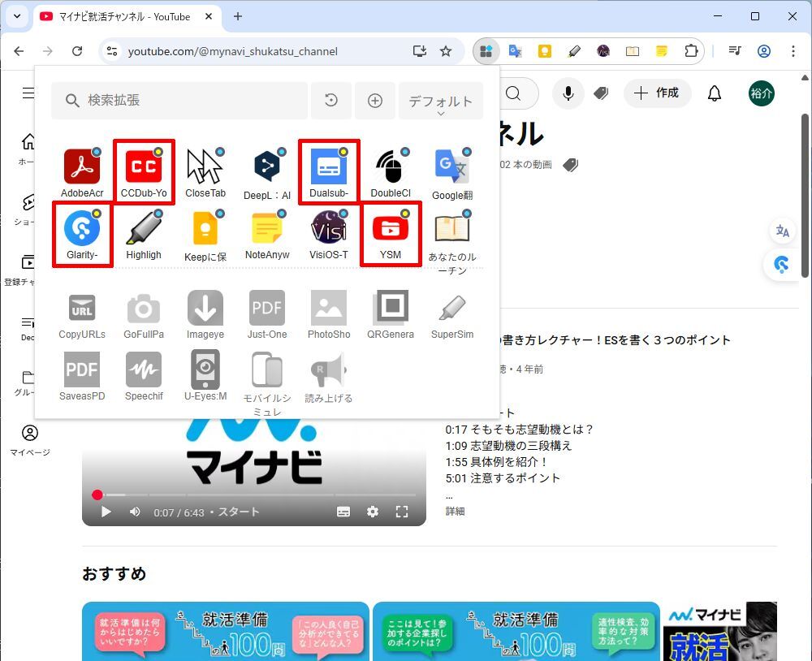Click the 作成 create button

(x=657, y=93)
